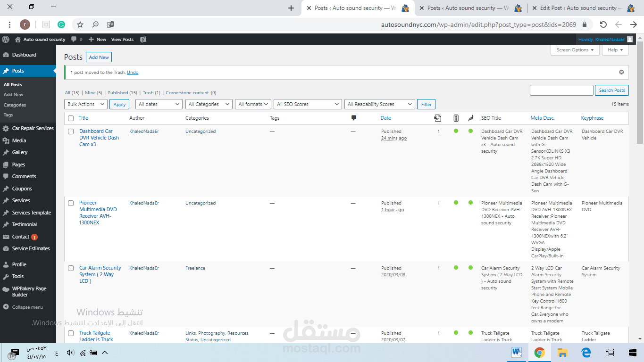Open the 'Pioneer Multimedia DVD Receiver AVH-1300NEX' post
The image size is (644, 362).
tap(98, 213)
